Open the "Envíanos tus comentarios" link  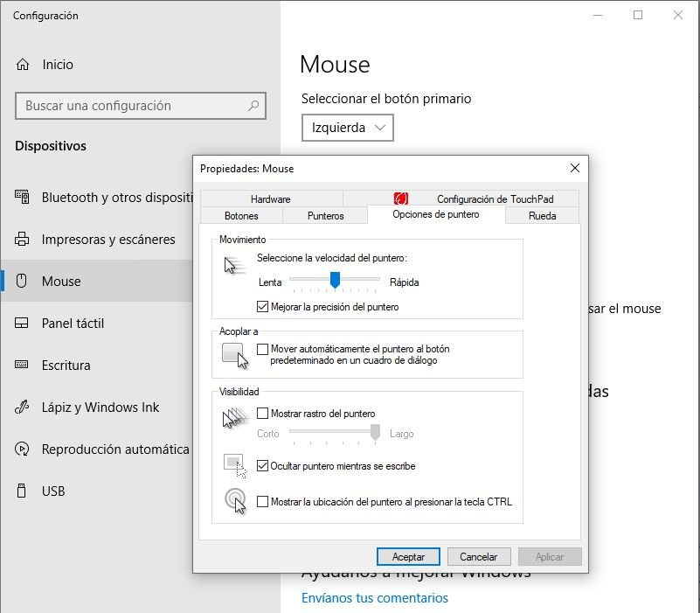(374, 598)
